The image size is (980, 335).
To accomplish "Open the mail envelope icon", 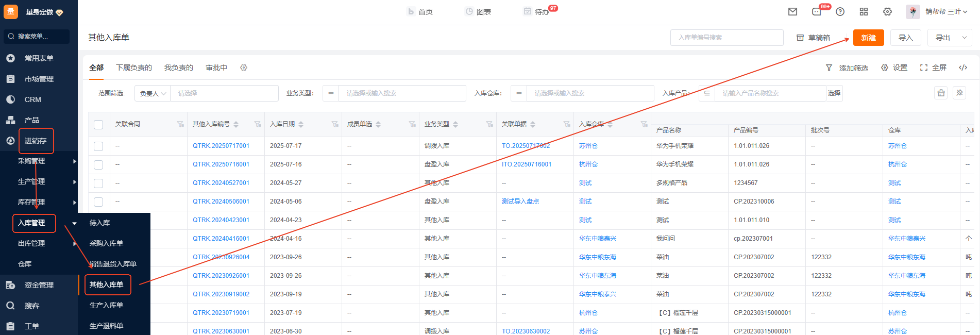I will point(792,11).
